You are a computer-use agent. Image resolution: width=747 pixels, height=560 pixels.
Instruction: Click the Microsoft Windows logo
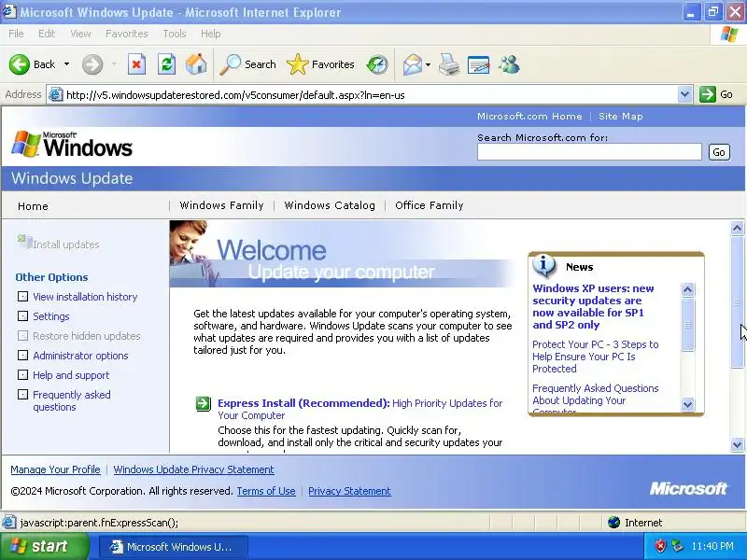coord(72,145)
